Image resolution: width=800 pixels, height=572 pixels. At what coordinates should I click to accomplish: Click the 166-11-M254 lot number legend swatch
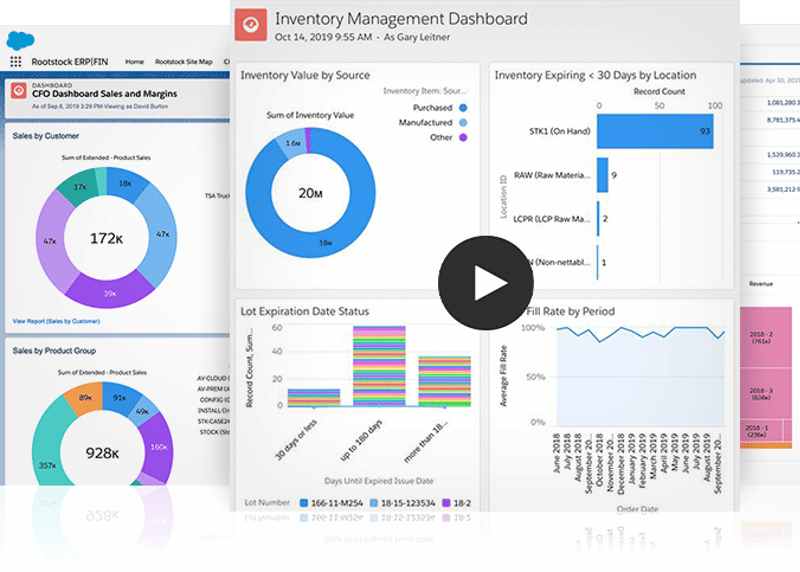tap(305, 502)
